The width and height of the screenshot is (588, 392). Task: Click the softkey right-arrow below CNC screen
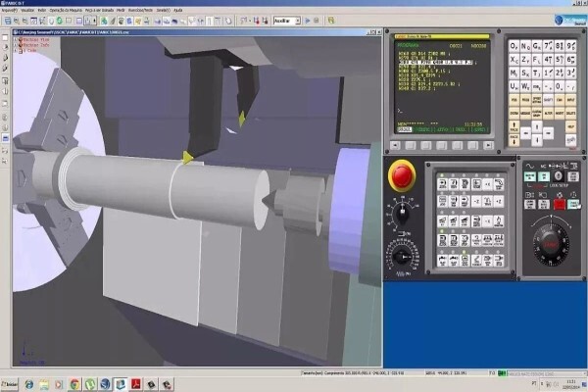tap(488, 146)
